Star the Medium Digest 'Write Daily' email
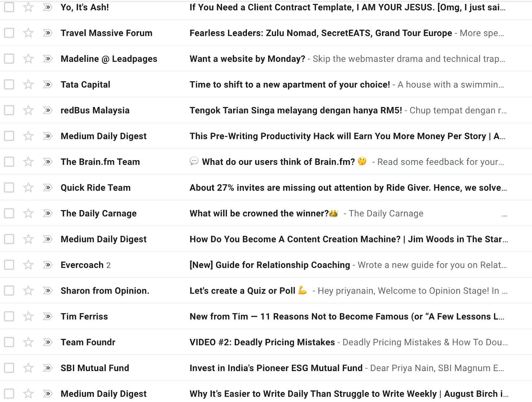Screen dimensions: 532x402 tap(28, 394)
